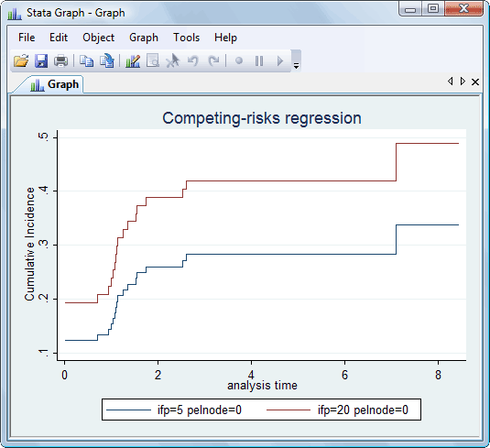The height and width of the screenshot is (448, 490).
Task: Click the red legend line sample
Action: tap(289, 410)
